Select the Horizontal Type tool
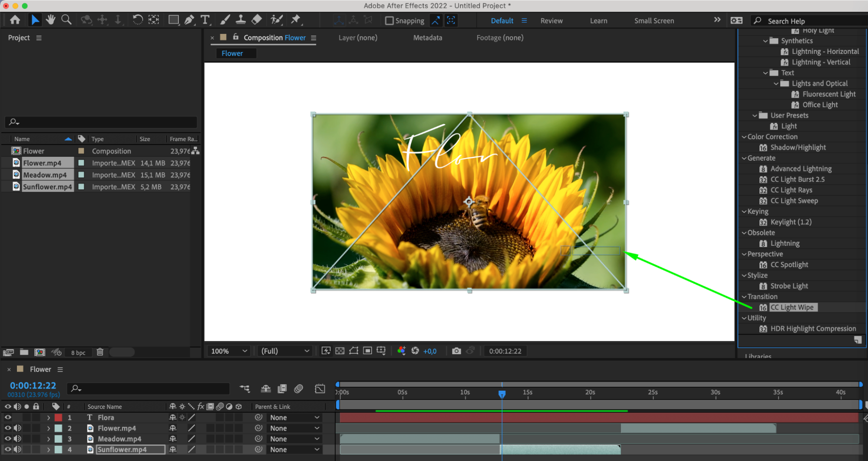 point(205,20)
